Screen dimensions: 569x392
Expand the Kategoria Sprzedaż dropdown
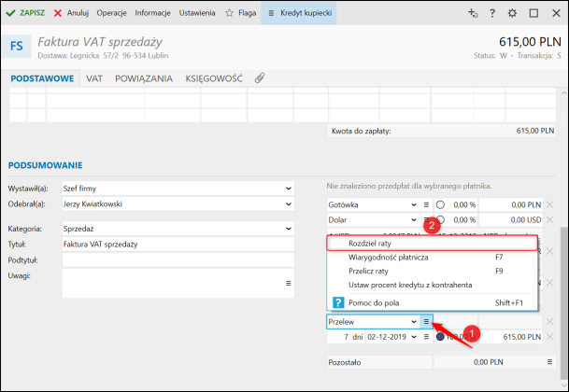click(288, 228)
